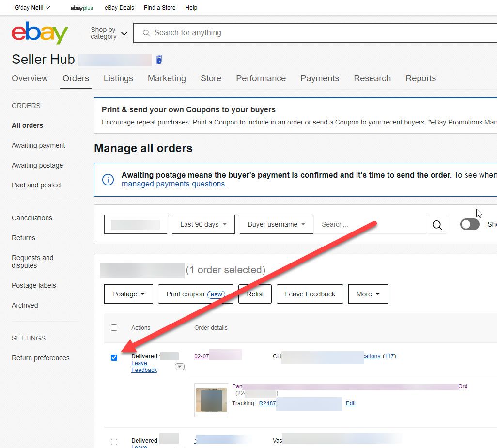Screen dimensions: 497x448
Task: Open the Postage dropdown button
Action: point(128,294)
